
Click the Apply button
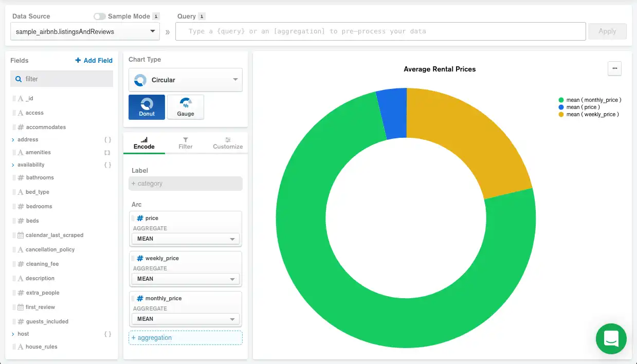pyautogui.click(x=607, y=31)
